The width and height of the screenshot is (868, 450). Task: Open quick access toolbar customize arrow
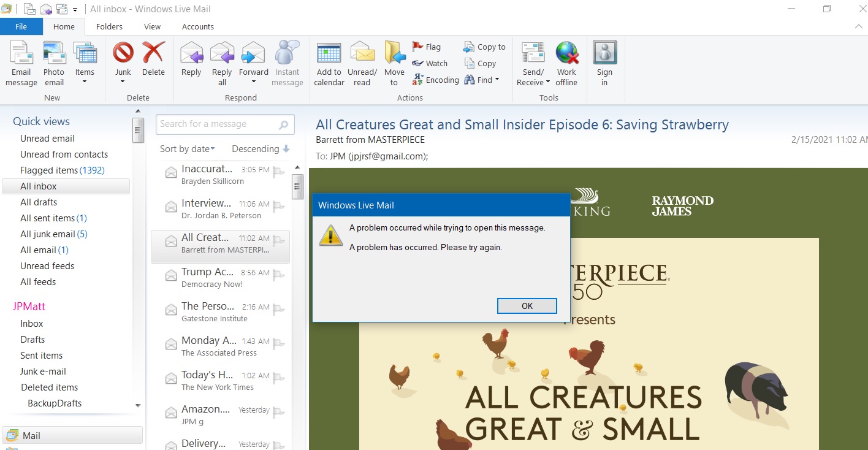pyautogui.click(x=75, y=9)
